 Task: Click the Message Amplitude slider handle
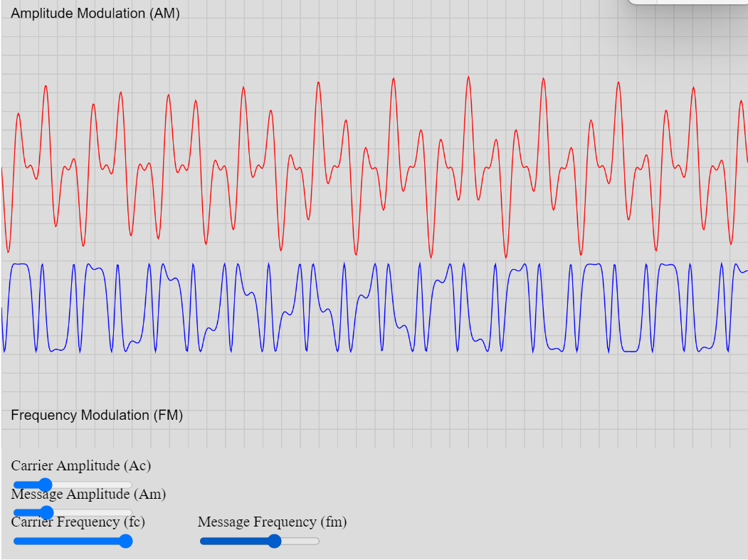(46, 513)
